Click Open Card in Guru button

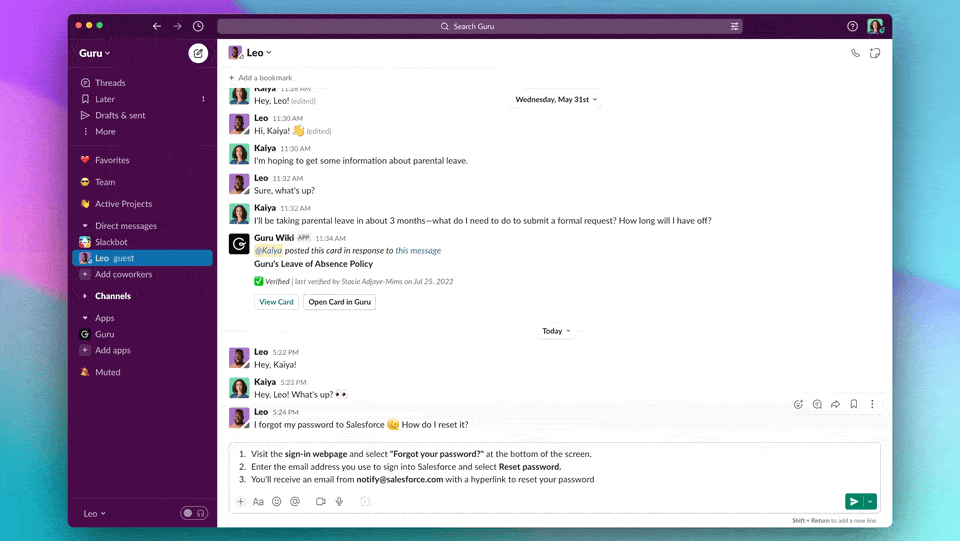pos(339,302)
